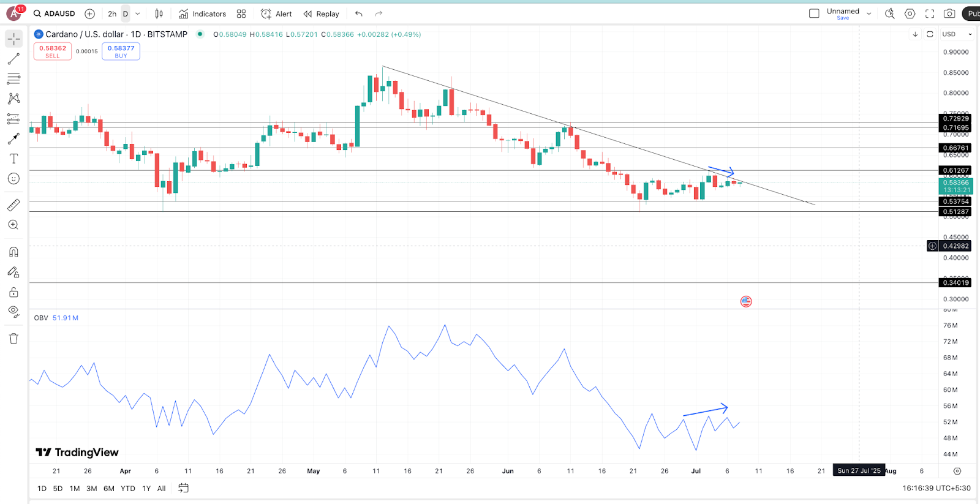Toggle stay in drawing mode
This screenshot has height=504, width=980.
(13, 272)
